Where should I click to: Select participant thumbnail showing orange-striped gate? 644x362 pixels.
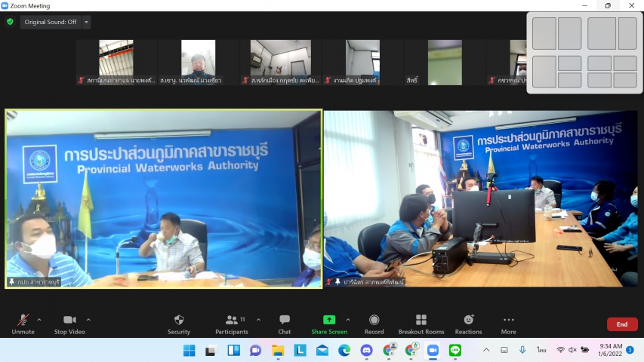(x=116, y=62)
